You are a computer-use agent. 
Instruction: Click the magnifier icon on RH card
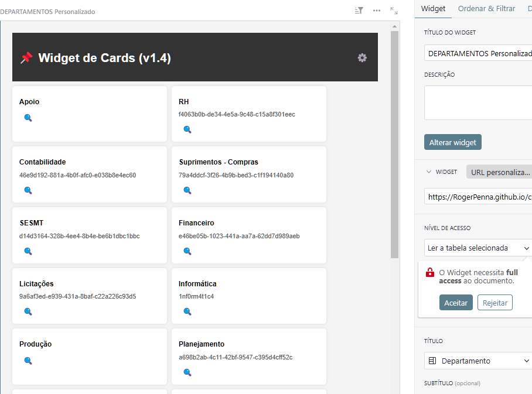[187, 129]
